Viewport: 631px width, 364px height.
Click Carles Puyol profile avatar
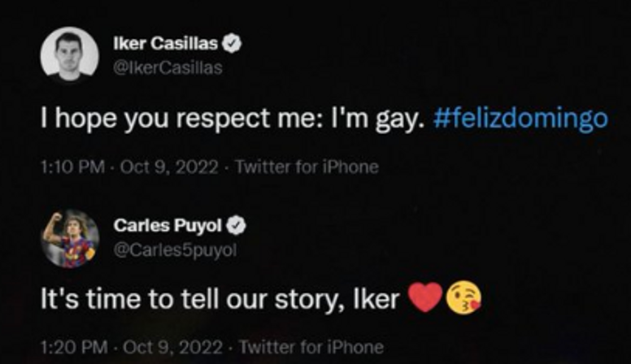(69, 239)
